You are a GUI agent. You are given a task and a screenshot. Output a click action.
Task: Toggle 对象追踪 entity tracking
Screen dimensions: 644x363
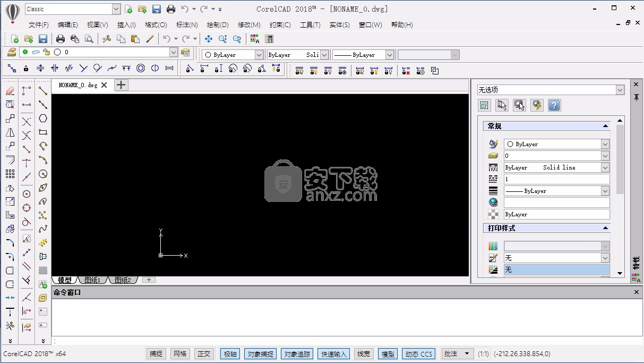coord(297,354)
